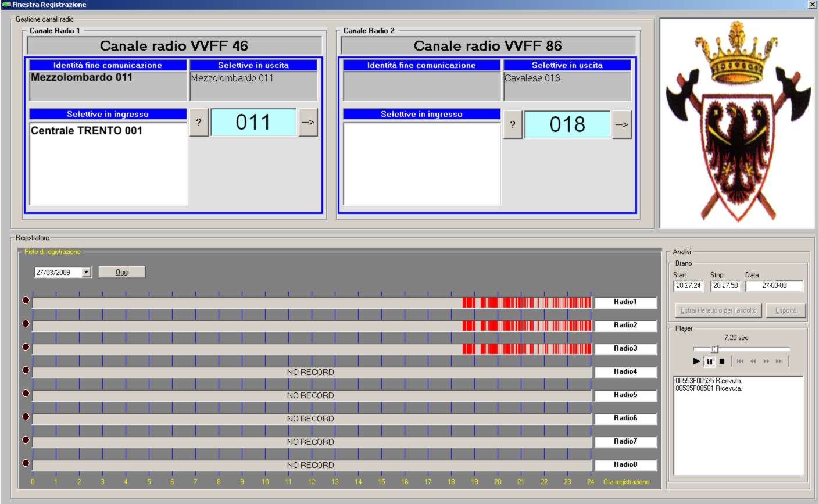Viewport: 819px width, 504px height.
Task: Click the Start time field 20.27.24
Action: tap(688, 285)
